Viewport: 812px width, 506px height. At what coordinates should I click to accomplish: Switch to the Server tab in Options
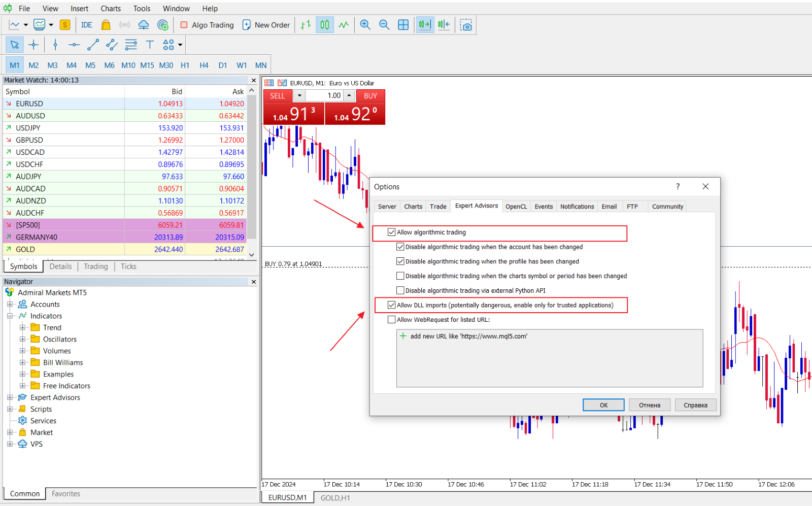tap(387, 207)
